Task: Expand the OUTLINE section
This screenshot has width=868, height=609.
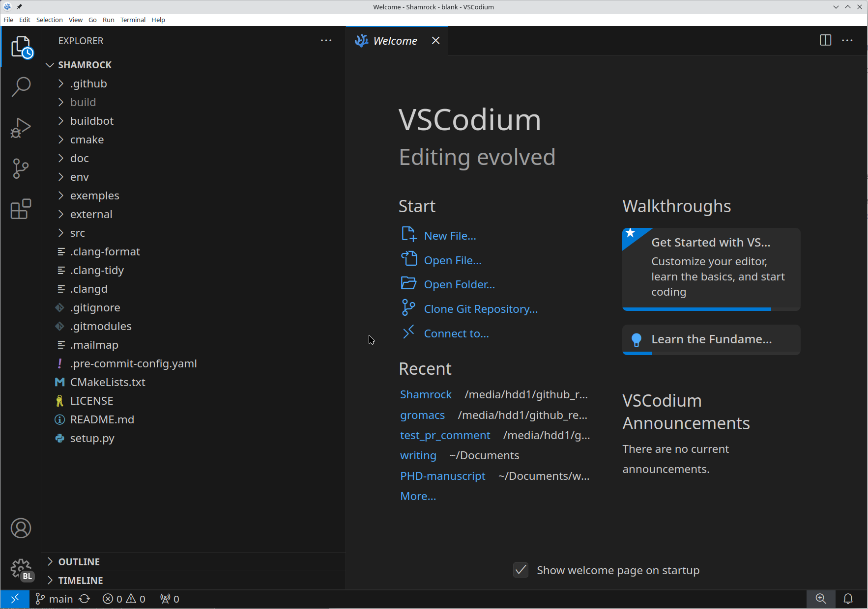Action: tap(193, 561)
